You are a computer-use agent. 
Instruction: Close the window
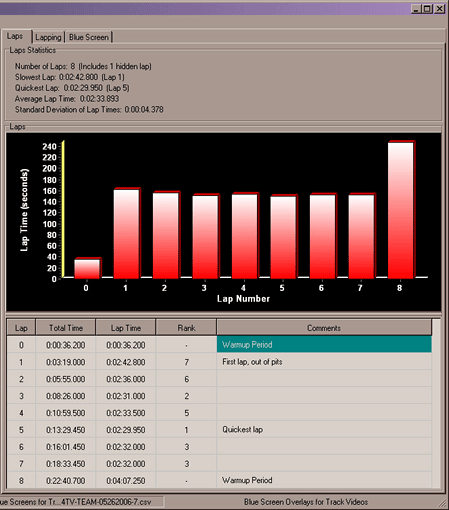coord(440,9)
